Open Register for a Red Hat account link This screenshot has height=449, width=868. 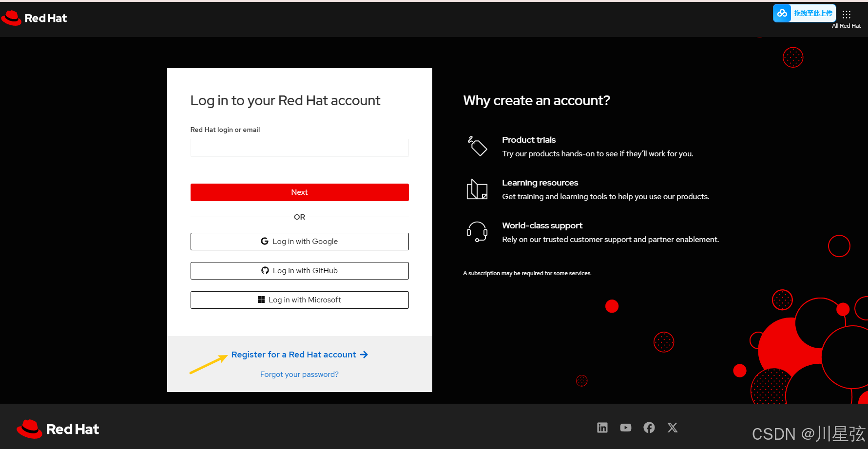point(299,355)
